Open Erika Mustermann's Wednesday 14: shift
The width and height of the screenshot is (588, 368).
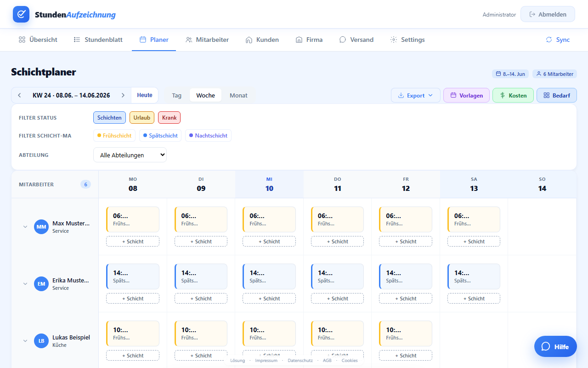269,276
